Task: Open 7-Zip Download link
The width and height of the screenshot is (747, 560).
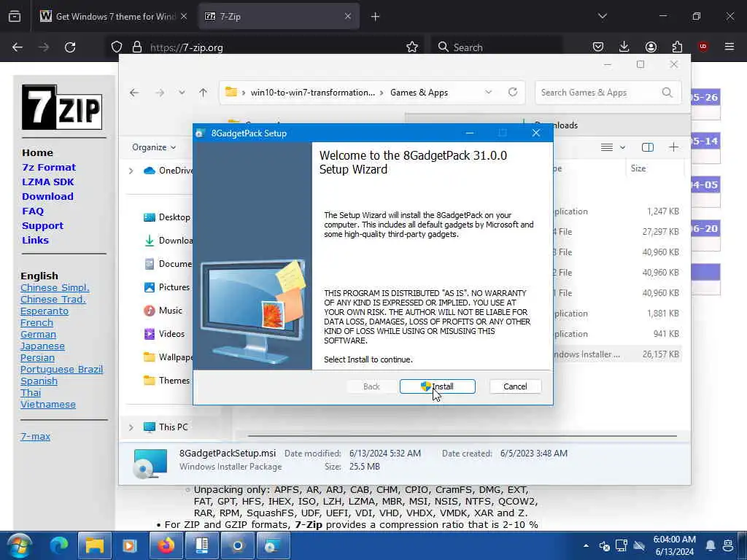Action: click(47, 196)
